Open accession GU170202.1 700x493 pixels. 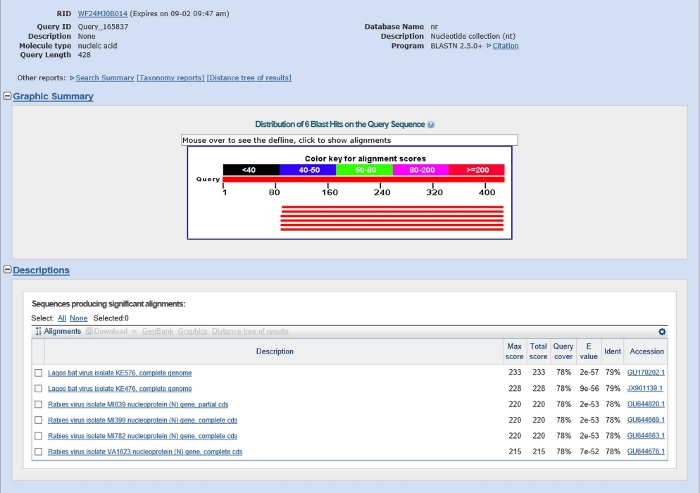(x=646, y=372)
